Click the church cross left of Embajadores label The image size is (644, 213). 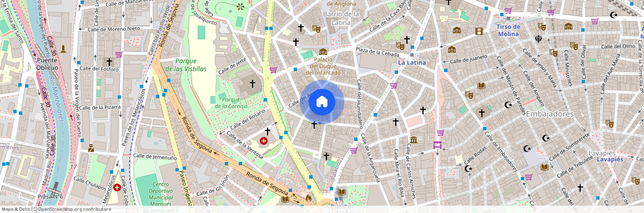pyautogui.click(x=482, y=113)
